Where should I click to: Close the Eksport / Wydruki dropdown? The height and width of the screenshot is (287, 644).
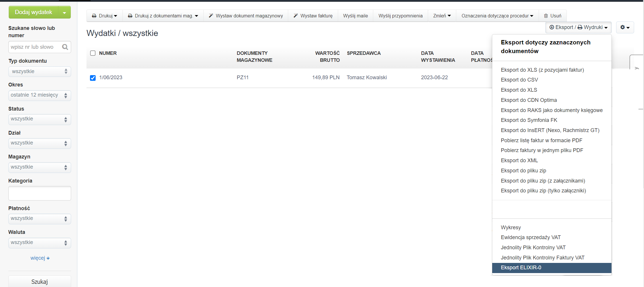(578, 27)
